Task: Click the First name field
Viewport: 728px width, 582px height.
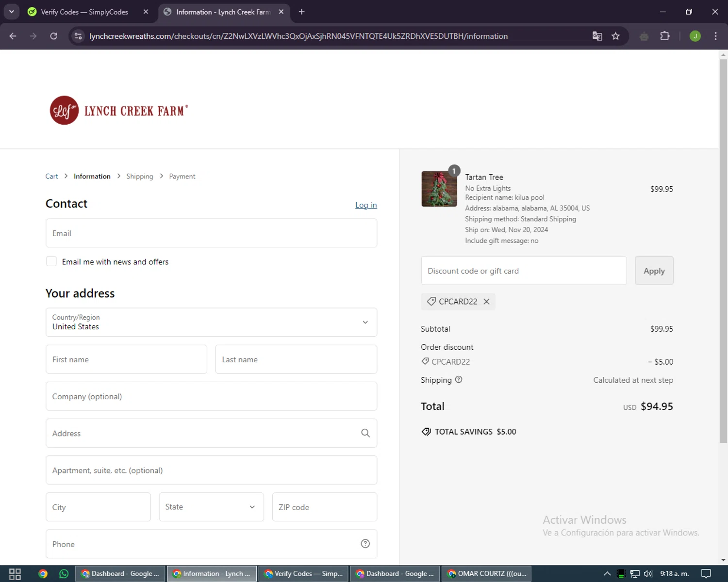Action: click(x=126, y=359)
